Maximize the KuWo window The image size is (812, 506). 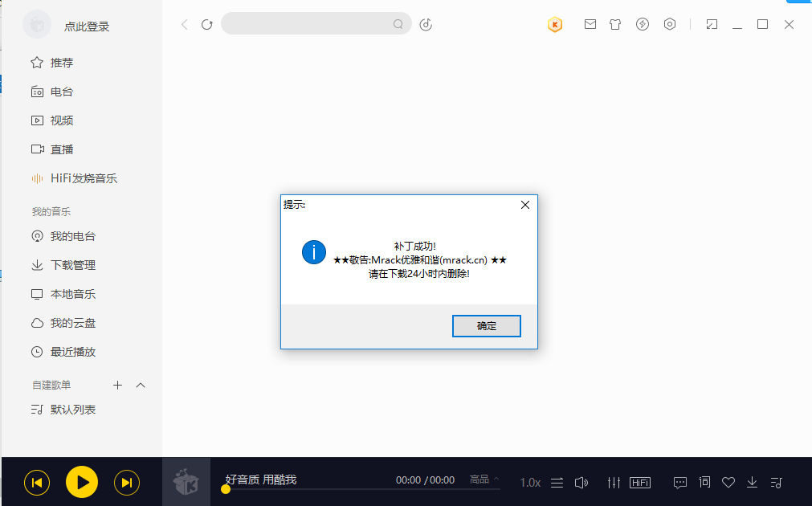pos(762,24)
